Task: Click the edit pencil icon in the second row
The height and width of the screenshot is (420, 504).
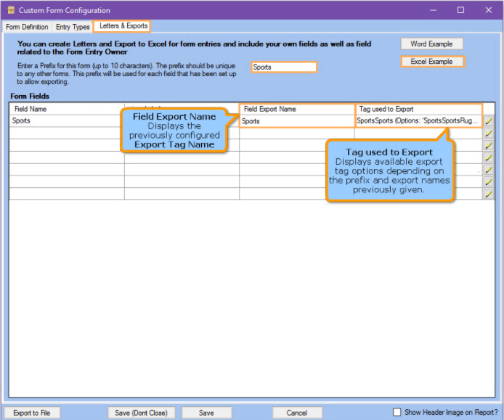Action: point(489,133)
